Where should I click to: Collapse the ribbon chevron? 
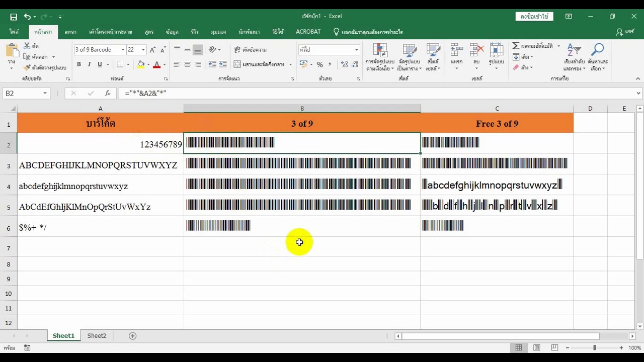638,78
